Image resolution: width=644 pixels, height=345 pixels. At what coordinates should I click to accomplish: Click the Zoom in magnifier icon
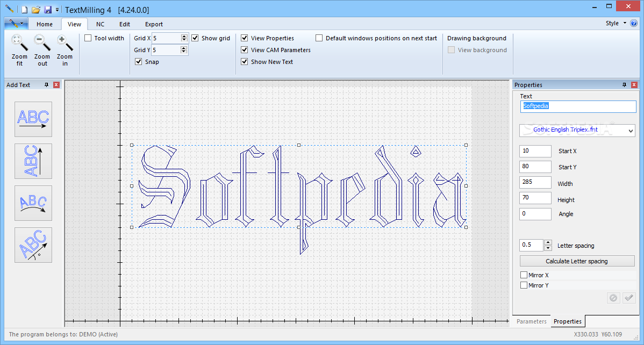tap(65, 42)
